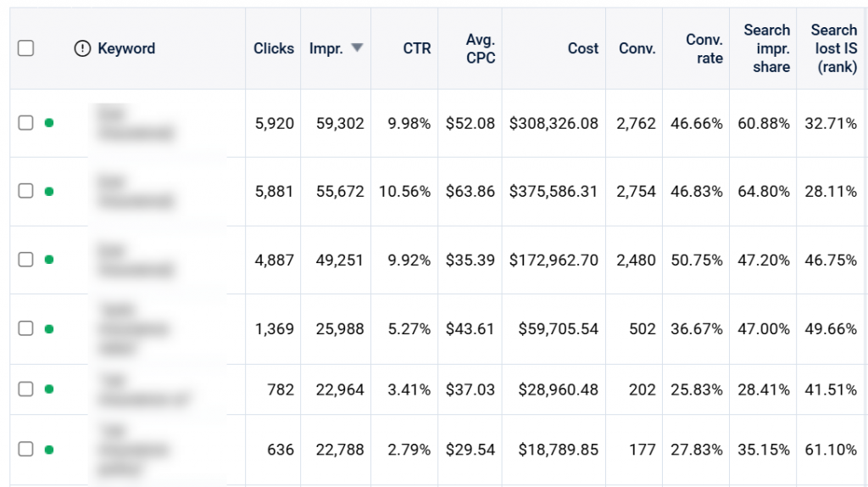Image resolution: width=868 pixels, height=487 pixels.
Task: Click the sort arrow next to Impr. header
Action: point(357,48)
